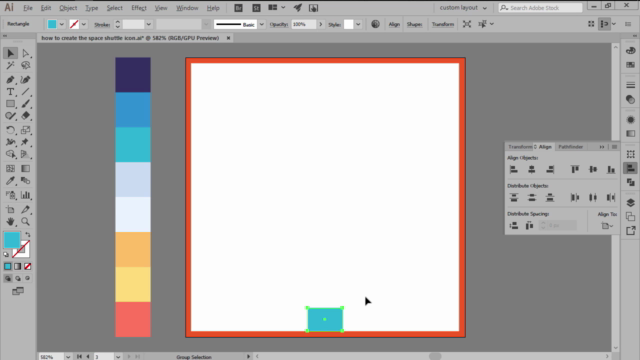Select the Line Segment tool

(x=26, y=92)
